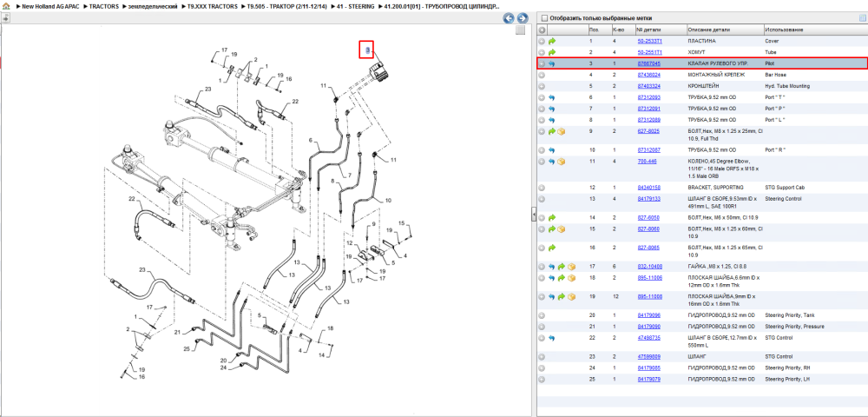The width and height of the screenshot is (868, 417).
Task: Add part 50-2533T1 with its plus icon
Action: 542,41
